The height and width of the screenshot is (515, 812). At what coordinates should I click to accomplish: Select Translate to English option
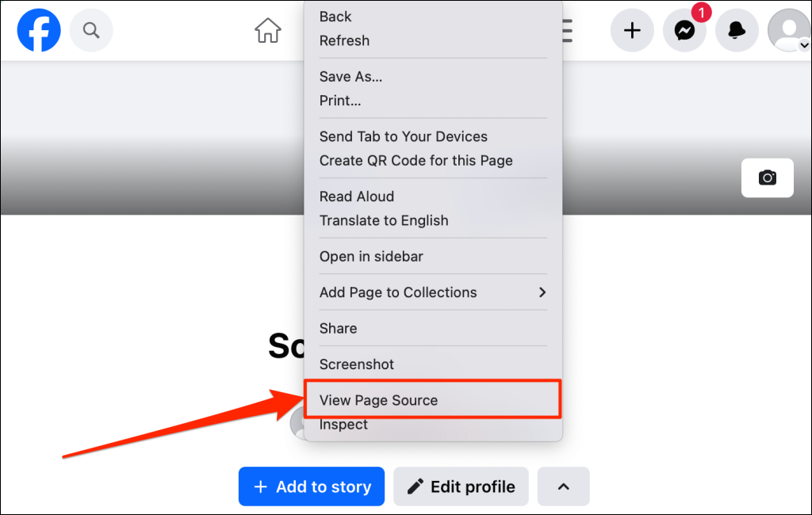(384, 220)
